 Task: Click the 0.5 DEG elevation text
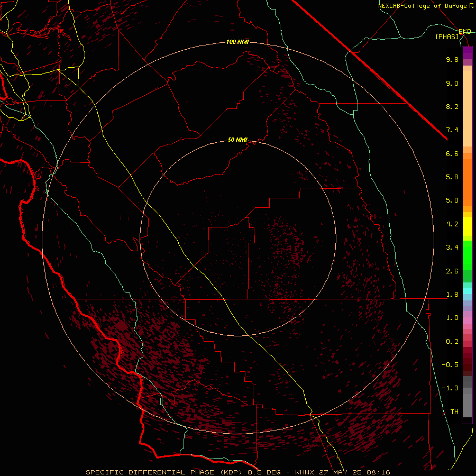tap(264, 472)
